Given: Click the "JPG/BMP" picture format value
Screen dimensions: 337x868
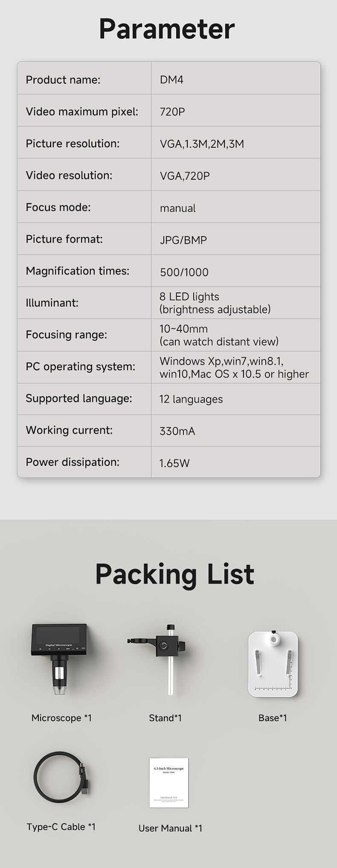Looking at the screenshot, I should coord(183,240).
